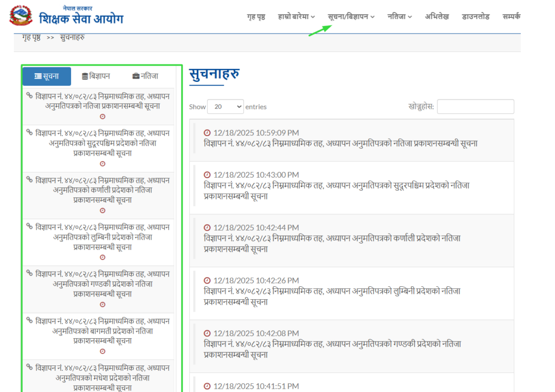Switch to the नतिजा sidebar tab
The height and width of the screenshot is (392, 555).
145,76
